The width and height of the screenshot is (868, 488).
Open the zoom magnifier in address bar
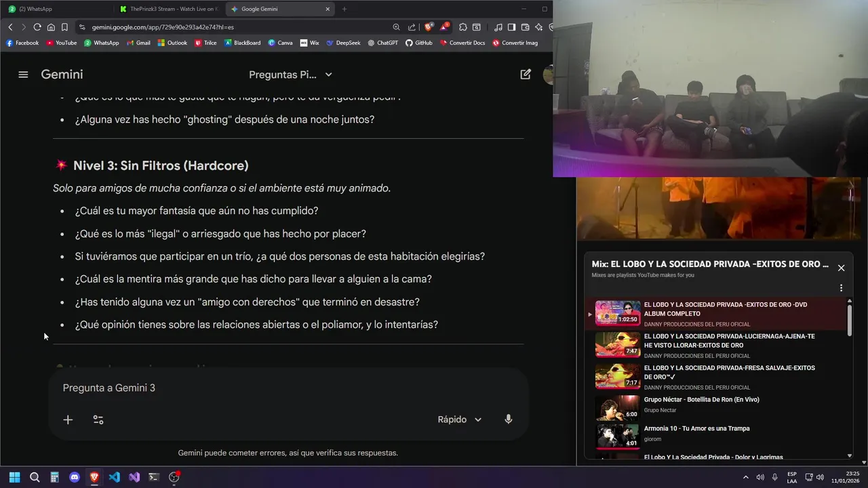(x=396, y=27)
